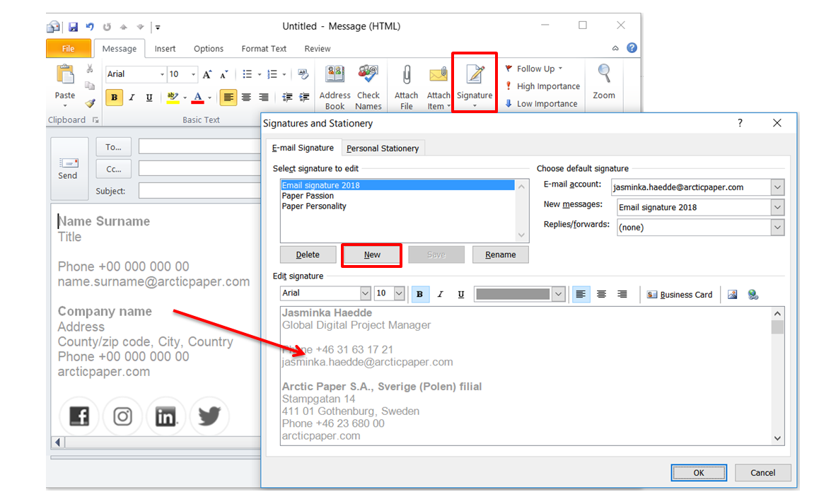Mark message as Low Importance
Image resolution: width=831 pixels, height=504 pixels.
tap(541, 104)
